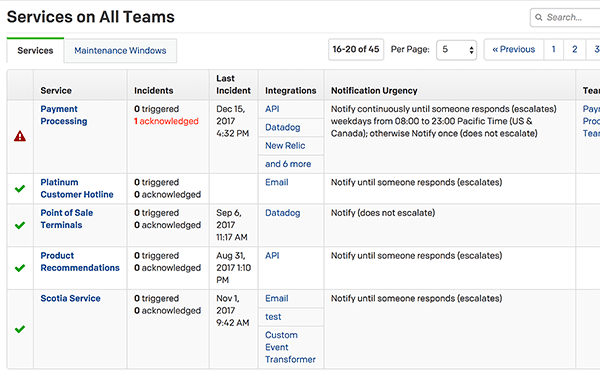This screenshot has height=375, width=600.
Task: Click the Last Incident column header
Action: [233, 85]
